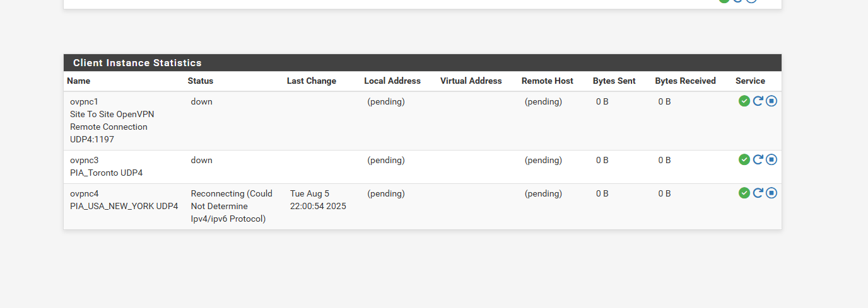Click ovpnc1 local address (pending) value

[x=386, y=101]
